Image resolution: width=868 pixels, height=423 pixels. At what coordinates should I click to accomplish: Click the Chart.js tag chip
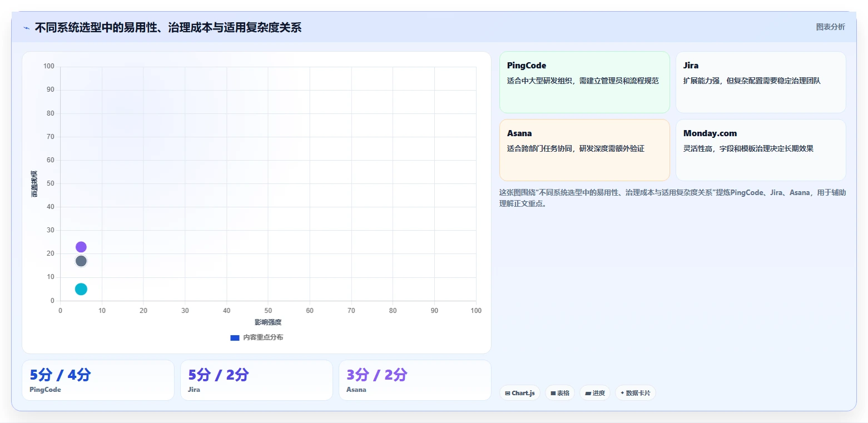click(520, 393)
